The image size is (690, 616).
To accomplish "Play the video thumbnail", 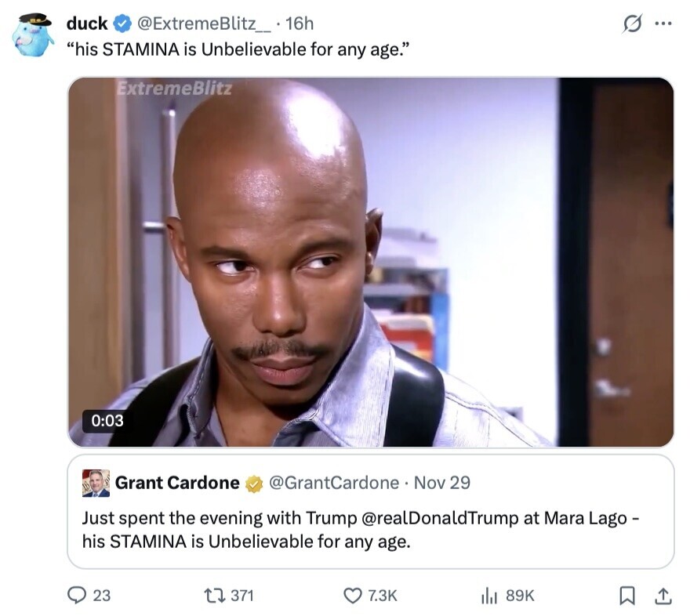I will (371, 262).
